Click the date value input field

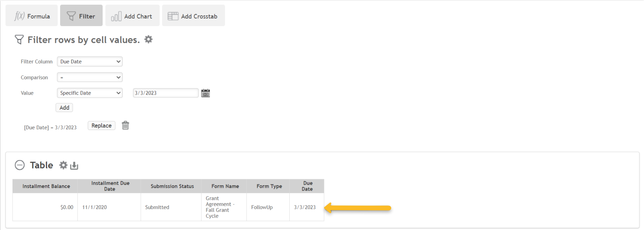[x=166, y=93]
